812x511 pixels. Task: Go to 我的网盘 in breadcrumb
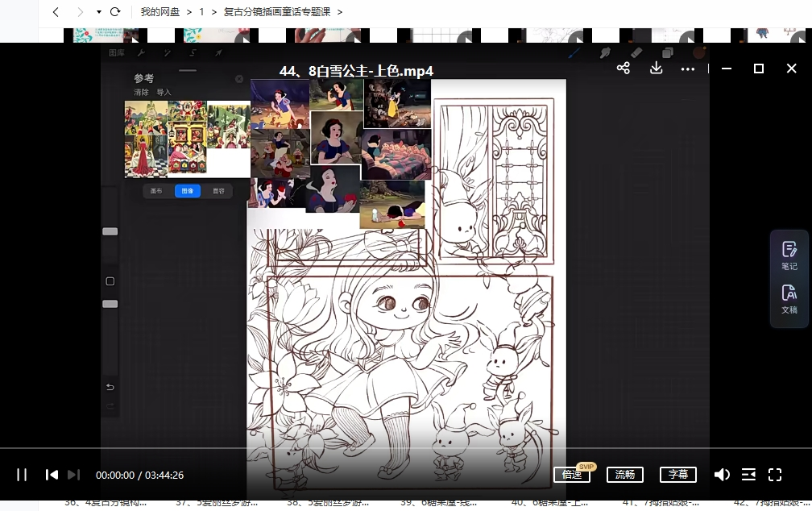[159, 12]
